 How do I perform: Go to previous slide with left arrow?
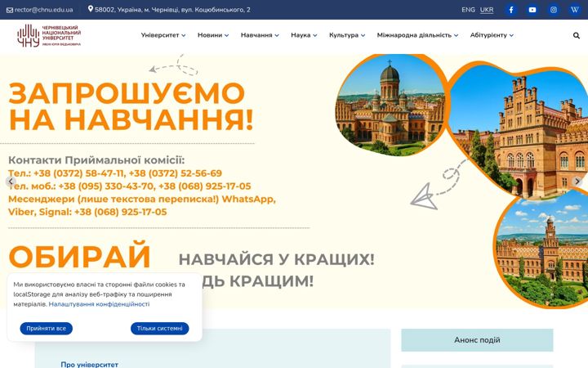point(11,182)
